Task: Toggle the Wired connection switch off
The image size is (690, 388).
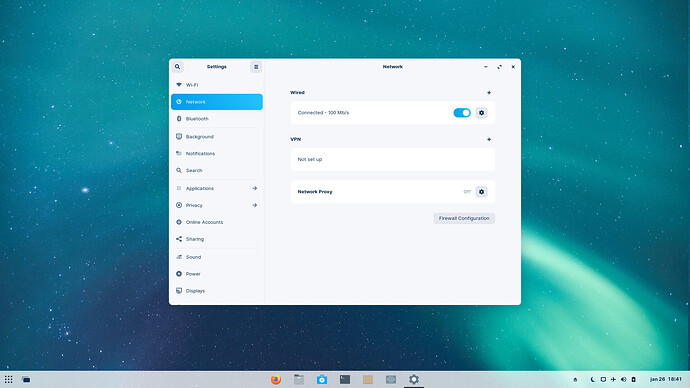Action: 462,113
